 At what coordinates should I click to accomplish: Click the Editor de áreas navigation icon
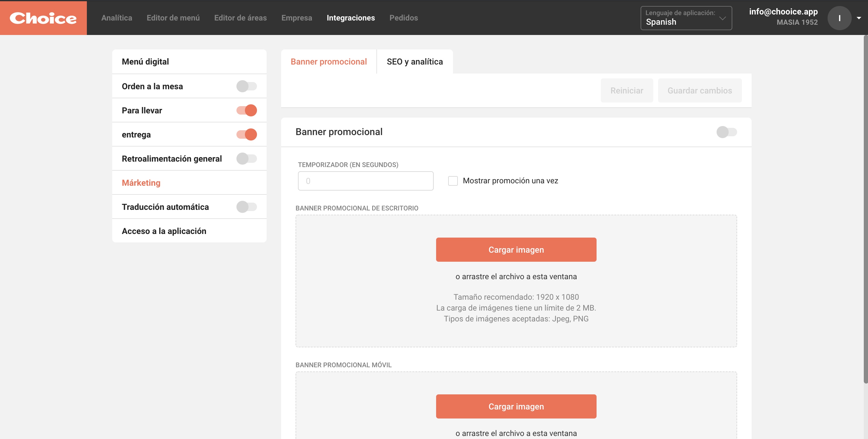pos(240,17)
